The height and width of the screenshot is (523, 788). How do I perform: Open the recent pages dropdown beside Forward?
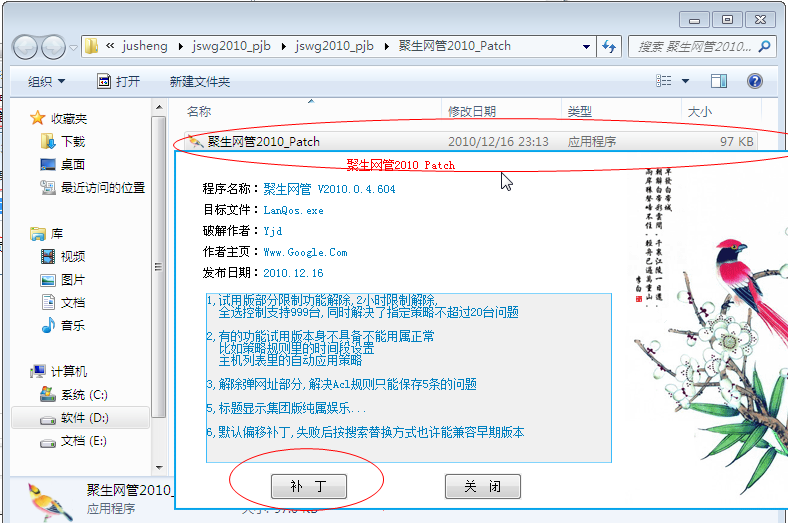(73, 48)
